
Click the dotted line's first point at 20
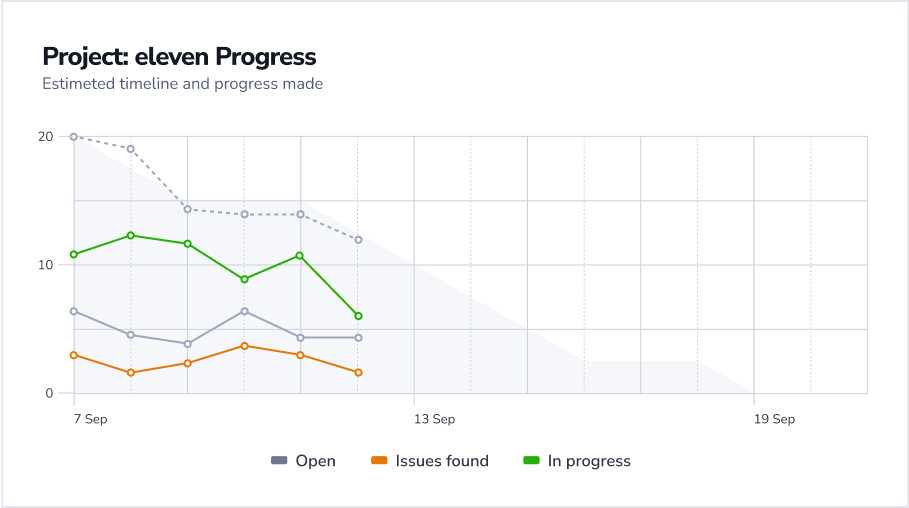[74, 136]
